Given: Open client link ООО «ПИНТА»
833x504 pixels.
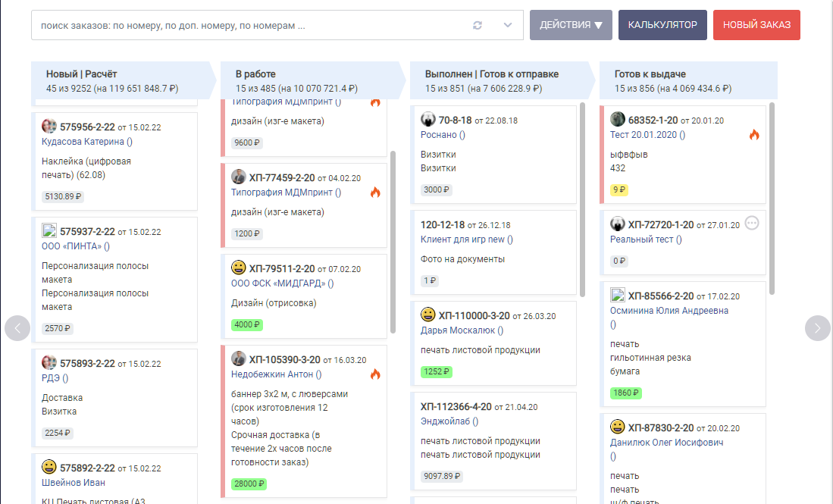Looking at the screenshot, I should coord(76,246).
